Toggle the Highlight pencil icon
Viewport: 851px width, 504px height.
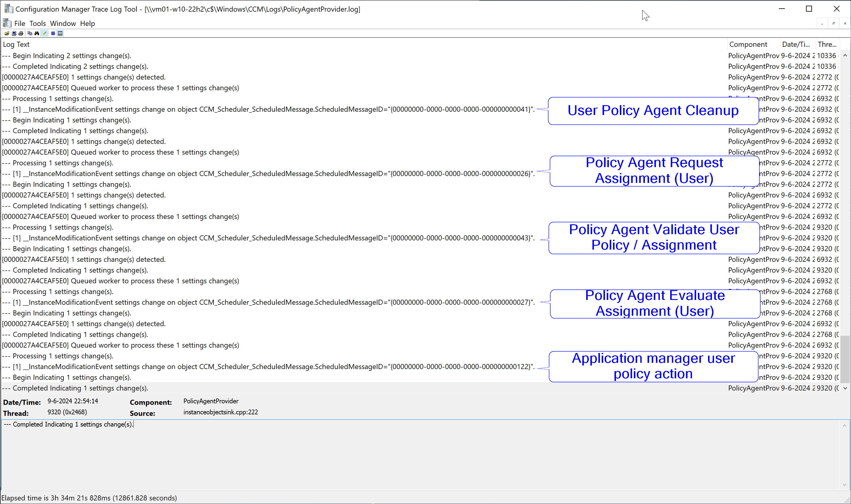click(44, 33)
